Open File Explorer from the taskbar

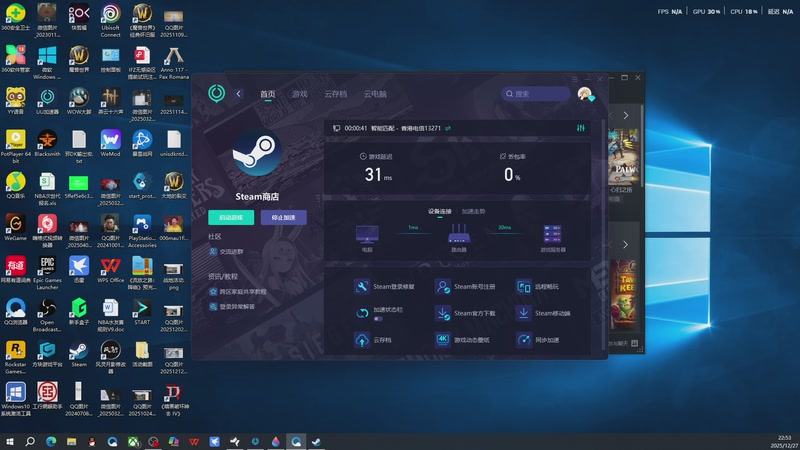click(71, 441)
